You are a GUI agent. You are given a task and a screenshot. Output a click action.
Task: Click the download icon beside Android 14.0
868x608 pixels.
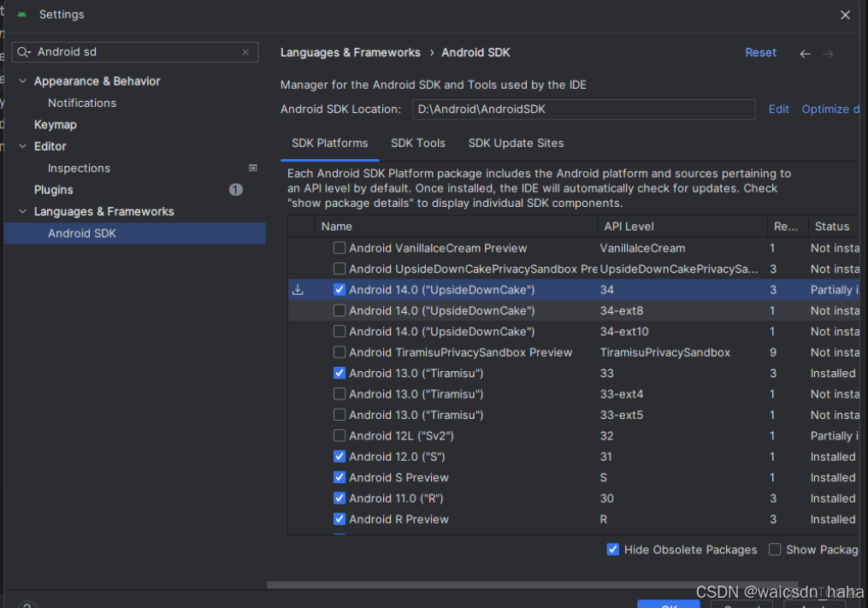point(298,290)
